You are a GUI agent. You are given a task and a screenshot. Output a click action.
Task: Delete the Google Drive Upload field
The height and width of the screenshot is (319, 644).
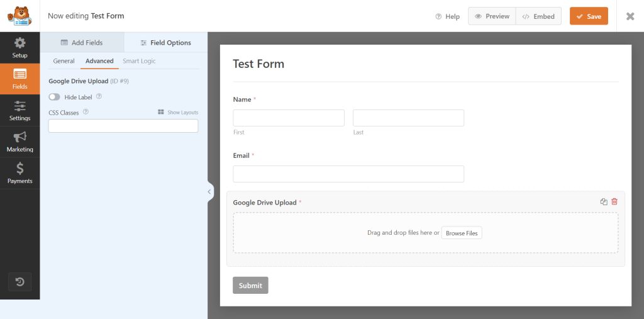coord(614,201)
